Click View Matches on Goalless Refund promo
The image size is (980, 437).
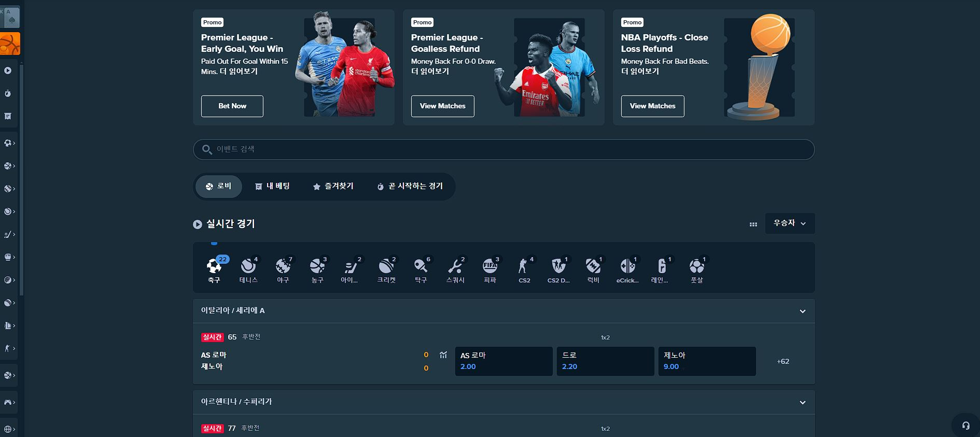coord(443,106)
